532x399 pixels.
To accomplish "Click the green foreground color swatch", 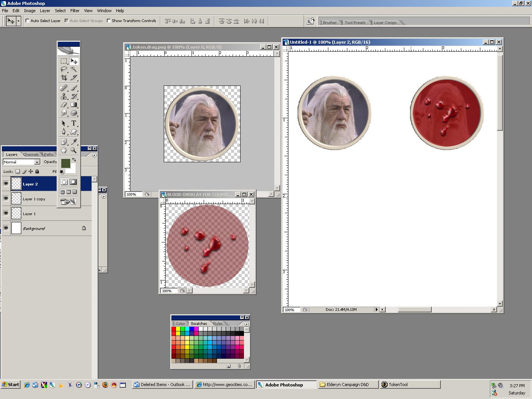I will [65, 163].
